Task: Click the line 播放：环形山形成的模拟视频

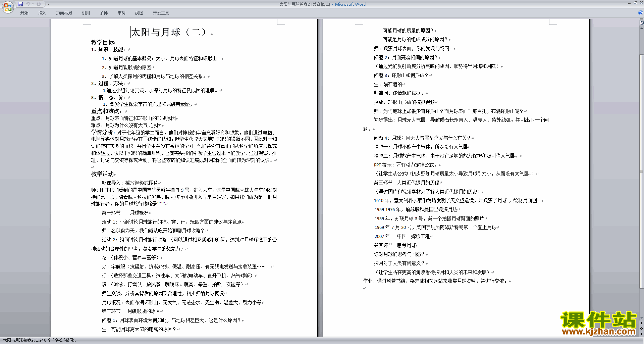Action: point(405,102)
